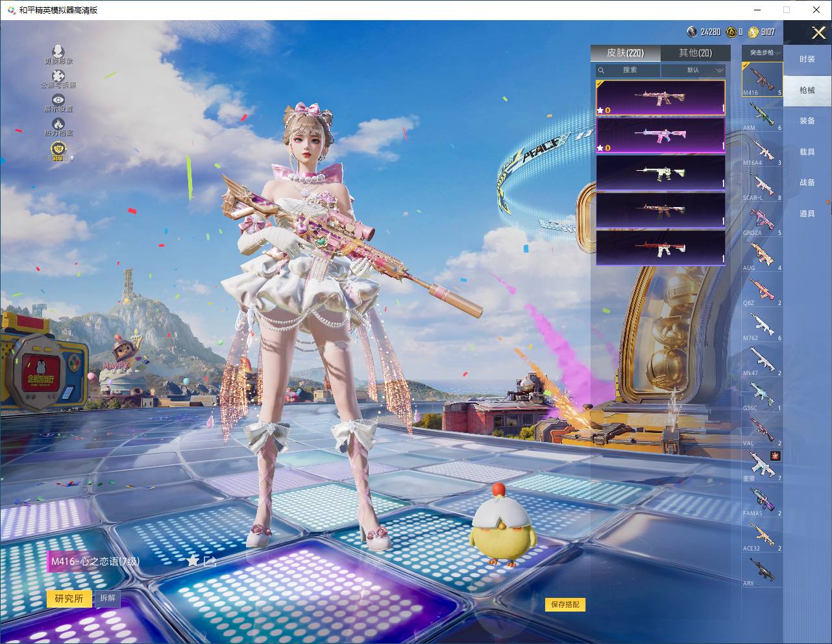Select the ARX weapon in the rifle list
Image resolution: width=832 pixels, height=644 pixels.
tap(762, 571)
